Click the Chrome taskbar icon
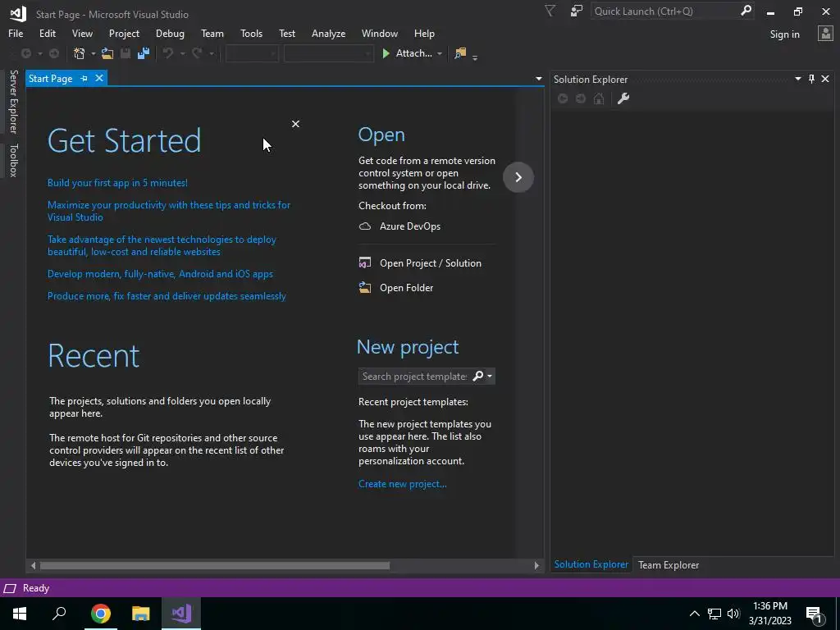This screenshot has width=840, height=630. click(x=100, y=614)
